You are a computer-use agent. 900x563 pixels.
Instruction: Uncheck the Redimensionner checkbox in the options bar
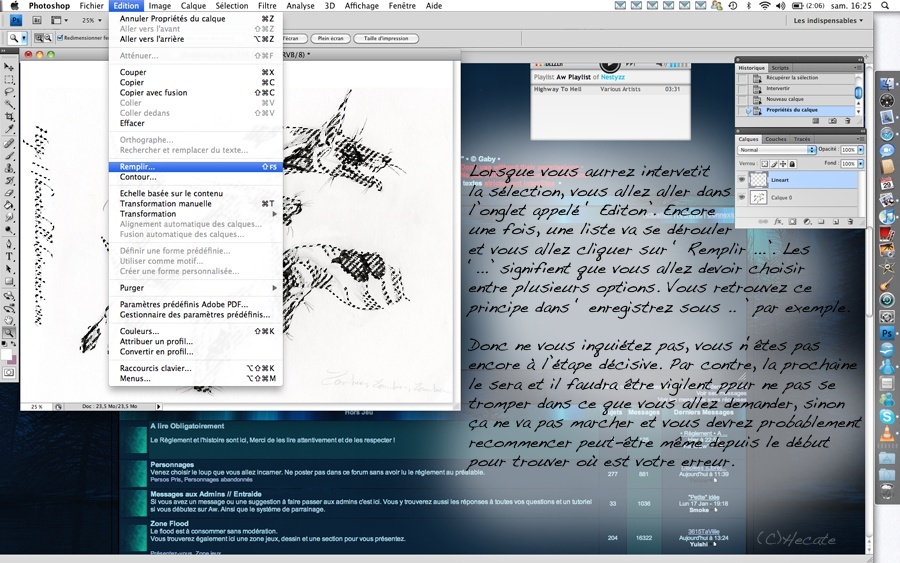point(60,38)
